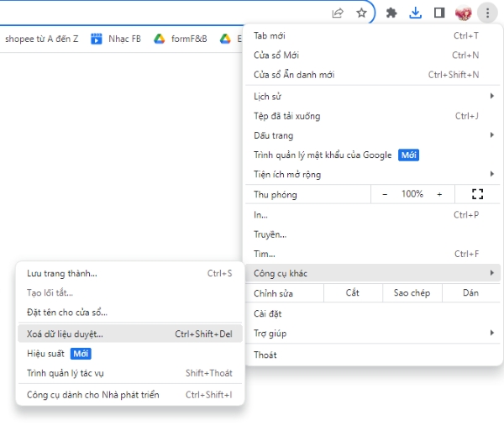This screenshot has width=504, height=431.
Task: Bookmark this page with the star icon
Action: [x=361, y=13]
